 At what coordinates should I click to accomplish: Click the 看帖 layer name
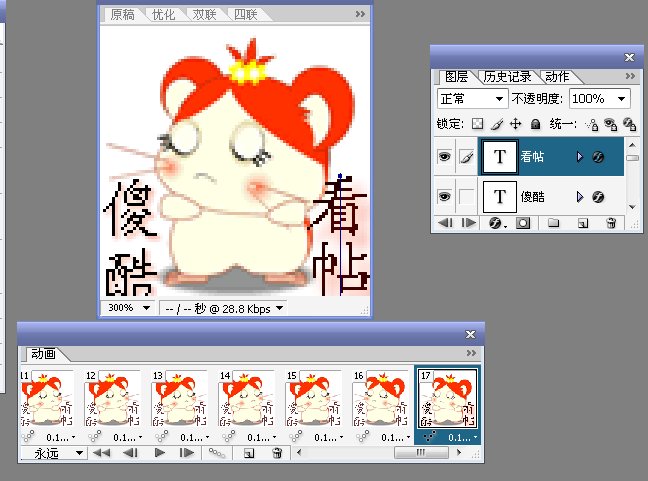tap(532, 157)
